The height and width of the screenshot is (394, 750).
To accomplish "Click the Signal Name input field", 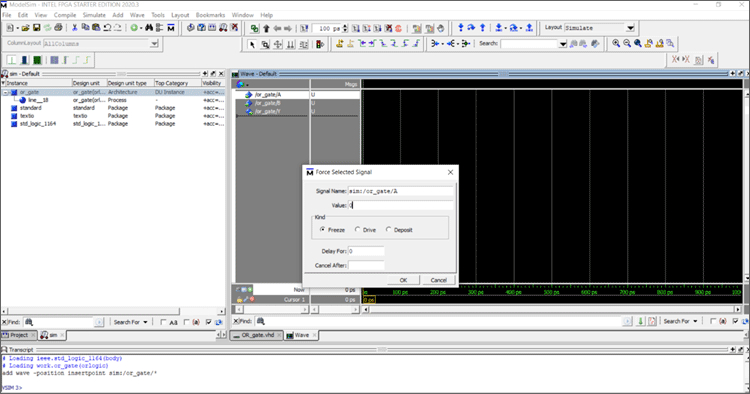I will pos(400,191).
